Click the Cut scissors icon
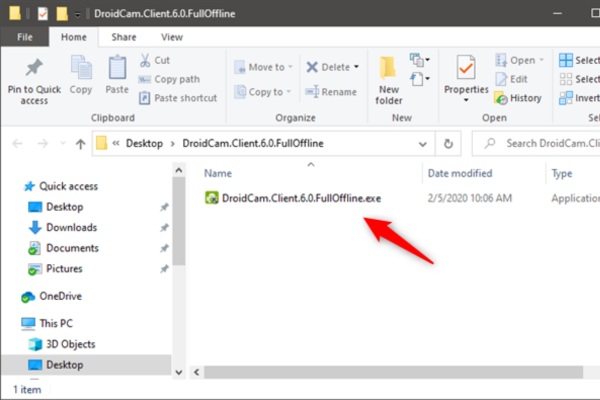The height and width of the screenshot is (400, 600). (x=145, y=60)
